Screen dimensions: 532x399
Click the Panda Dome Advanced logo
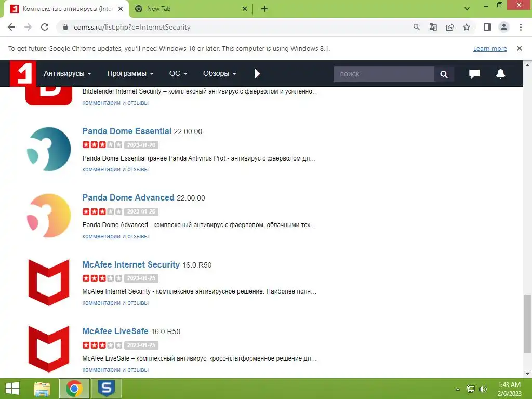tap(49, 216)
